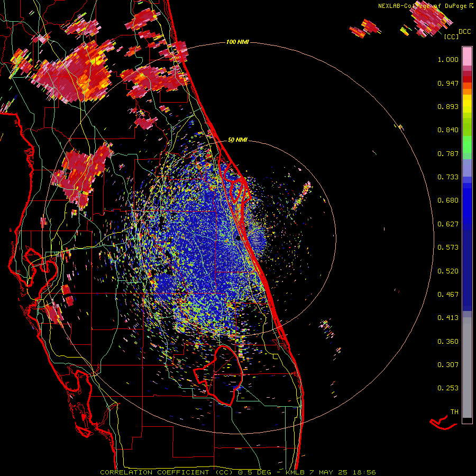Click the 100 NMI range ring label
Viewport: 476px width, 476px height.
click(237, 42)
